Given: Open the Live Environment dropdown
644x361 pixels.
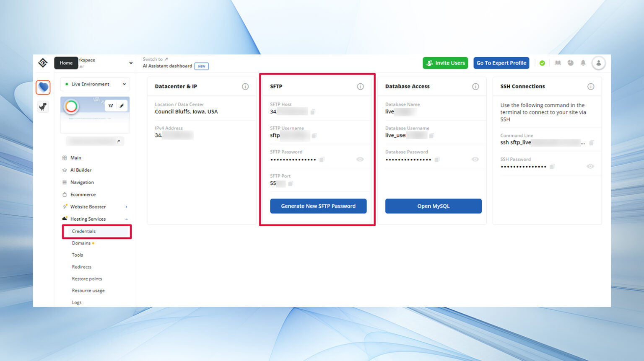Looking at the screenshot, I should 95,84.
